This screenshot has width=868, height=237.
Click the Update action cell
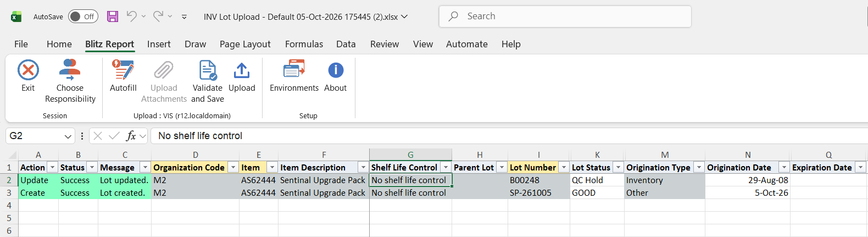tap(38, 180)
